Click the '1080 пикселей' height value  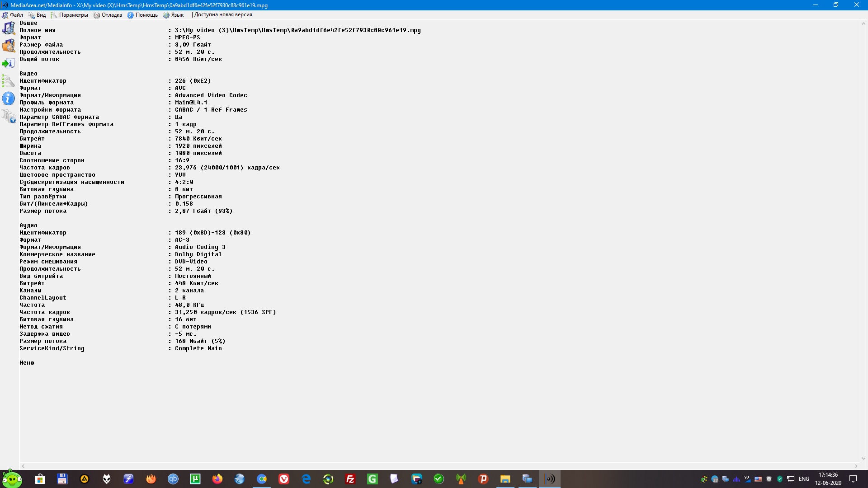tap(198, 153)
